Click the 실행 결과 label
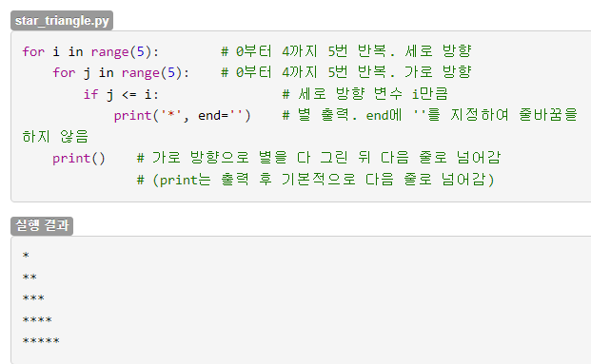This screenshot has height=364, width=591. [42, 226]
